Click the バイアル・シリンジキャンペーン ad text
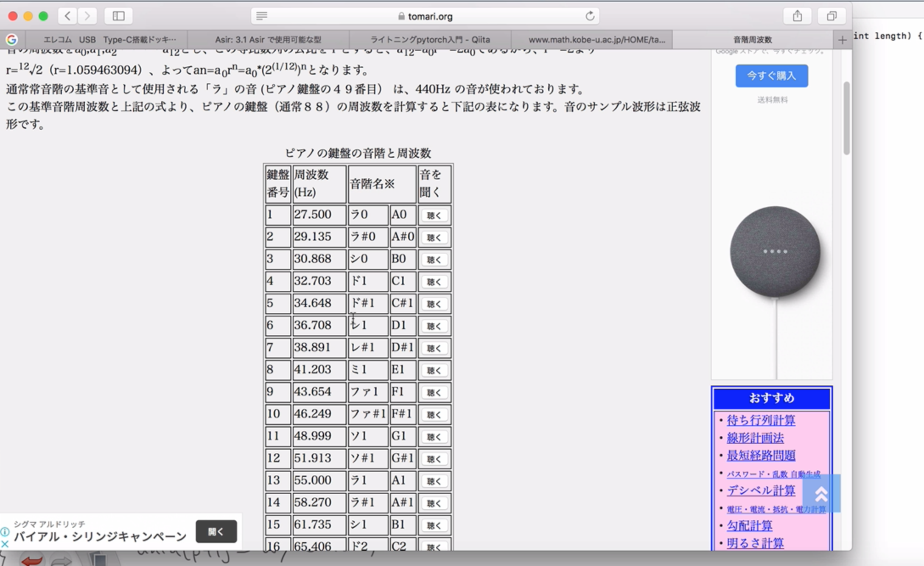This screenshot has width=924, height=566. pos(100,537)
